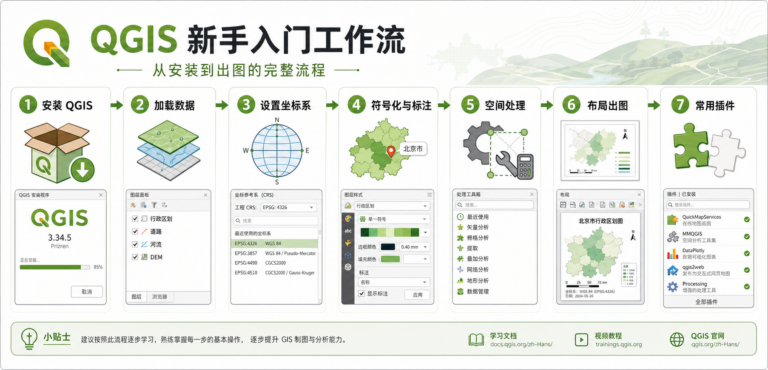Open the 工程 CRS dropdown showing EPSG: 4326
Viewport: 768px width, 370px height.
tap(288, 207)
